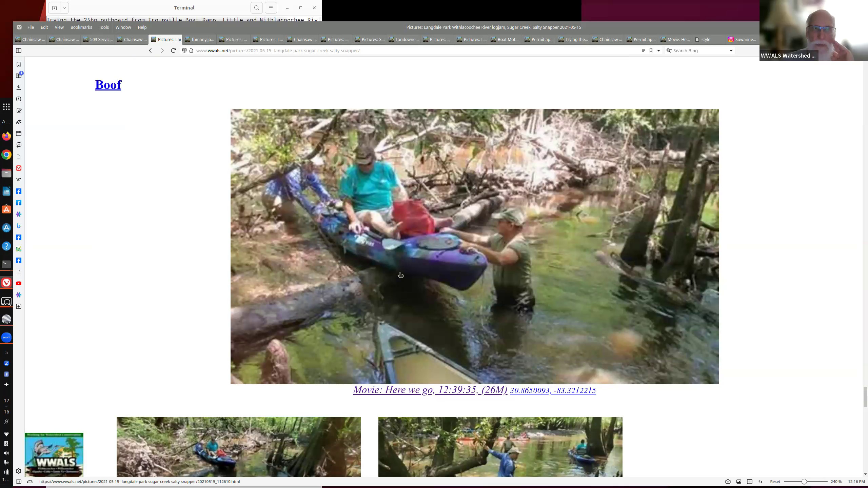Toggle the side panel from address bar
The width and height of the screenshot is (868, 488).
[x=19, y=50]
